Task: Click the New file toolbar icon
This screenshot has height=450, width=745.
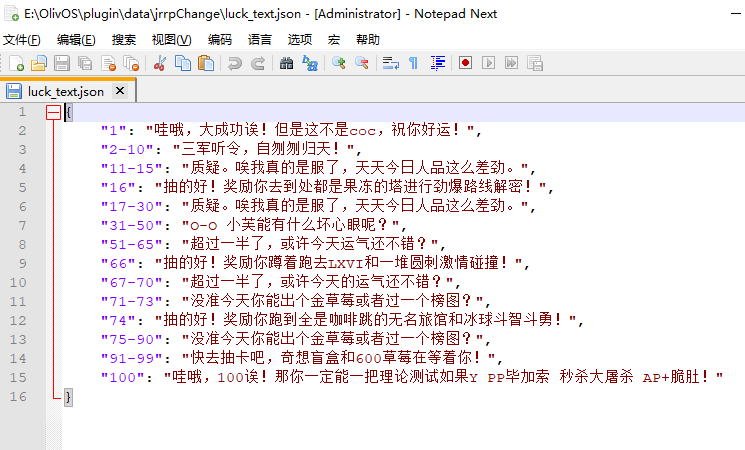Action: (x=16, y=63)
